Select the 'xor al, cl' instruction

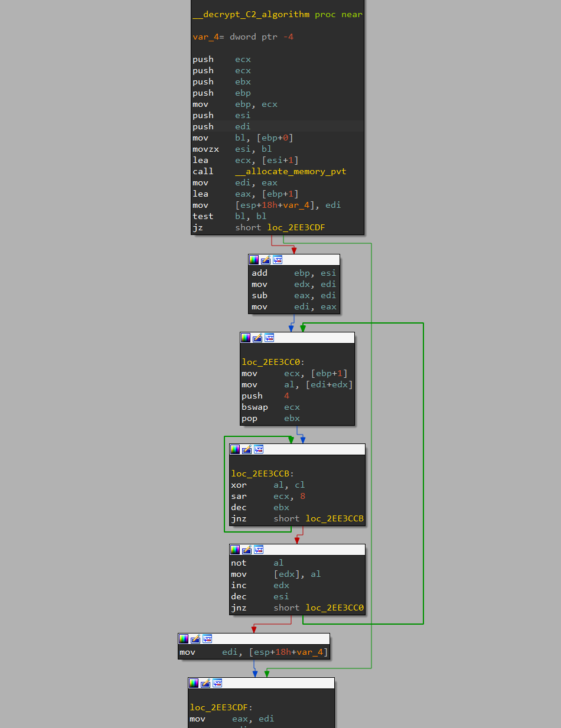(x=268, y=485)
